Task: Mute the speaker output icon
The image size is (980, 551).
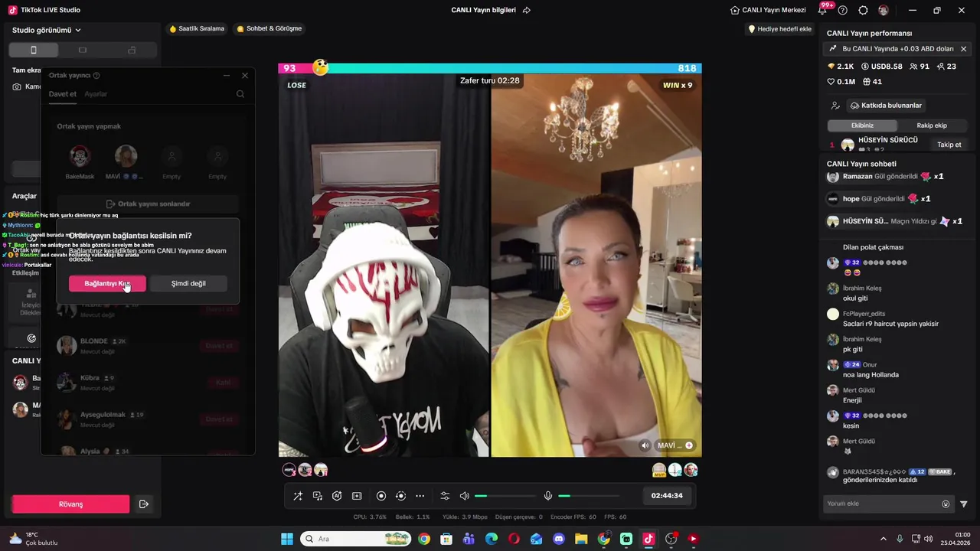Action: (464, 496)
